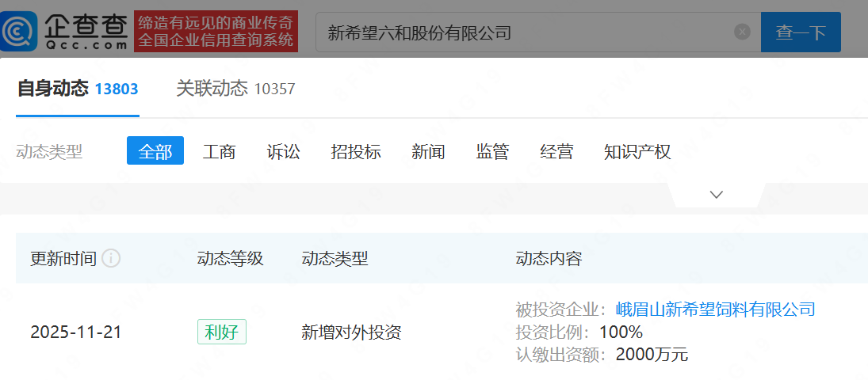Filter dynamics by 诉讼
Viewport: 868px width, 380px height.
click(x=283, y=151)
